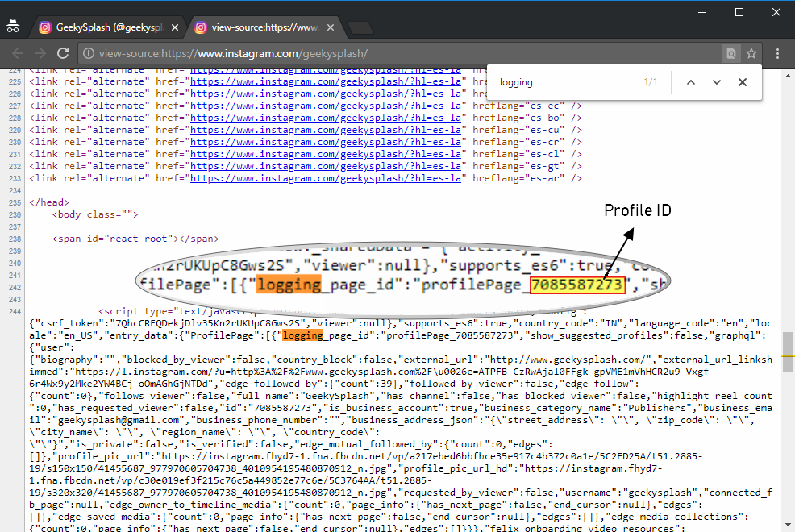Follow the link with hreflang "es-cr"
This screenshot has height=532, width=795.
tap(326, 143)
